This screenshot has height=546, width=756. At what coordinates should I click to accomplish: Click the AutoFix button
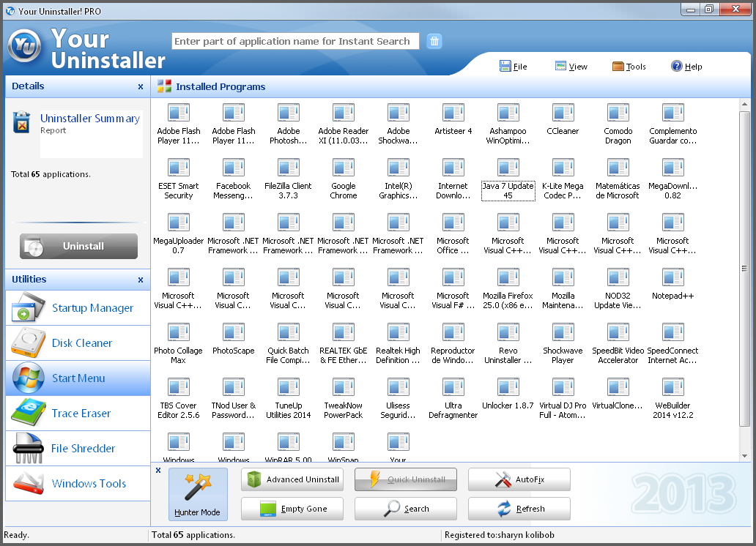[519, 479]
